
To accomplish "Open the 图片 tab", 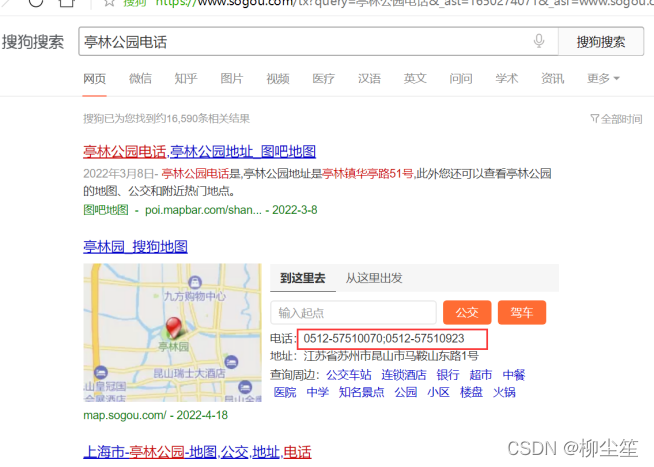I will (232, 78).
